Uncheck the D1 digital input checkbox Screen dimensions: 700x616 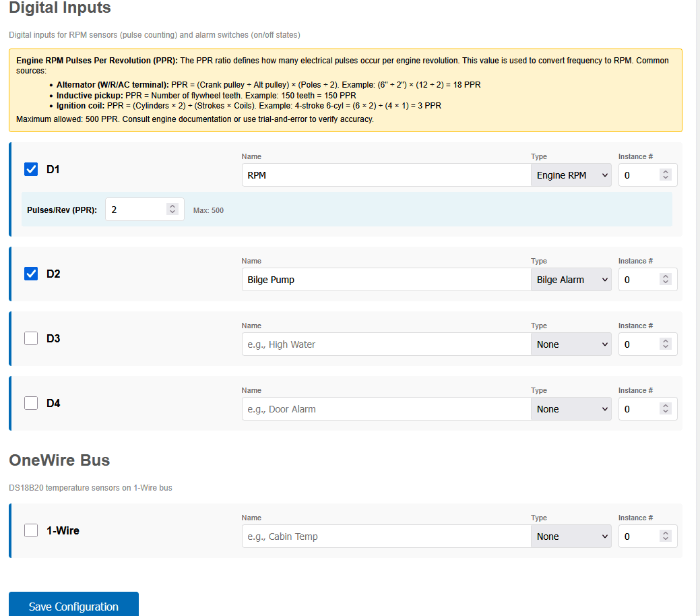pos(31,169)
